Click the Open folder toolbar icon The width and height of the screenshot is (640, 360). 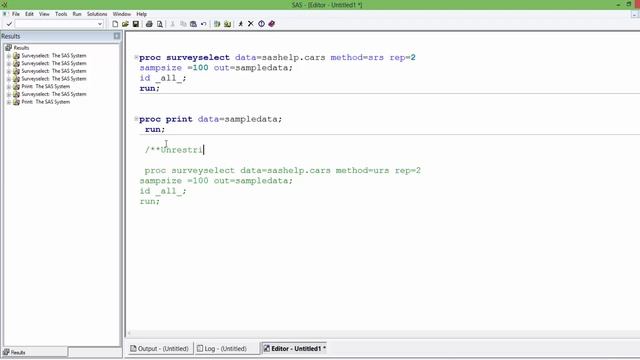click(x=125, y=24)
